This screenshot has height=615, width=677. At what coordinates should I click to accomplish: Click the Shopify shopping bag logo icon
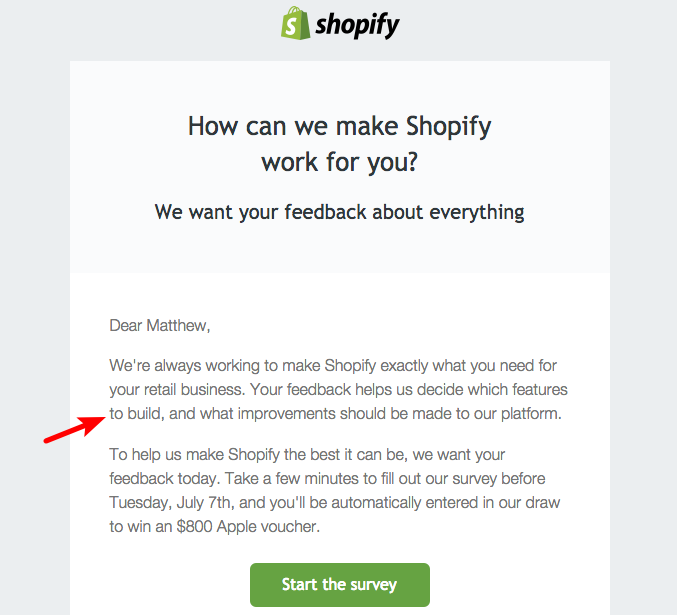[x=295, y=24]
